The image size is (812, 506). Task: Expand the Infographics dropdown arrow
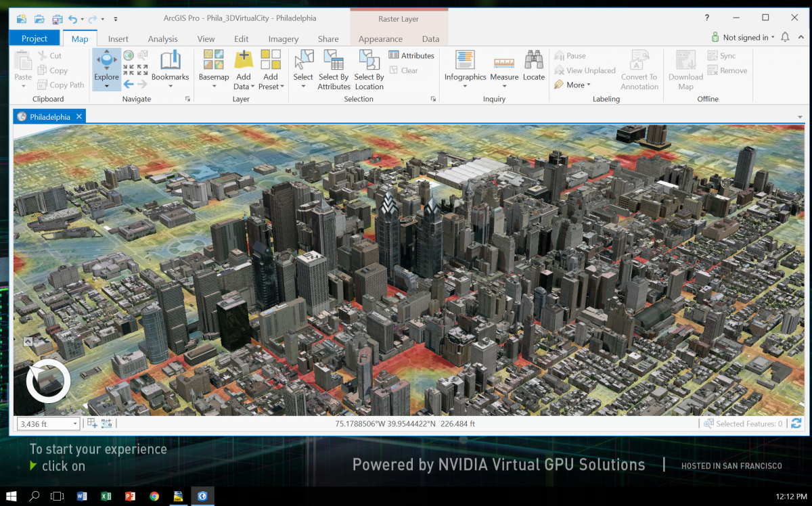point(465,86)
